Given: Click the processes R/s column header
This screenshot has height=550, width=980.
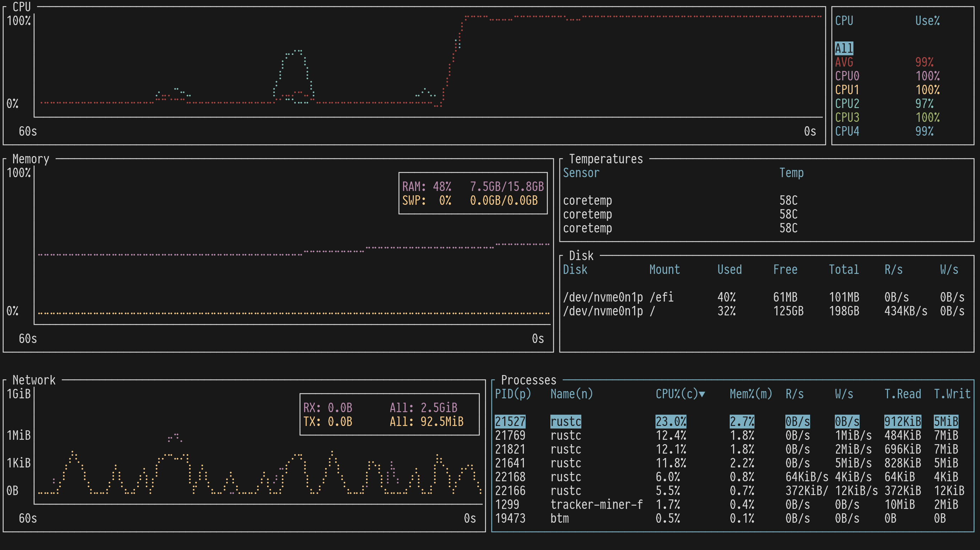Looking at the screenshot, I should click(x=794, y=394).
